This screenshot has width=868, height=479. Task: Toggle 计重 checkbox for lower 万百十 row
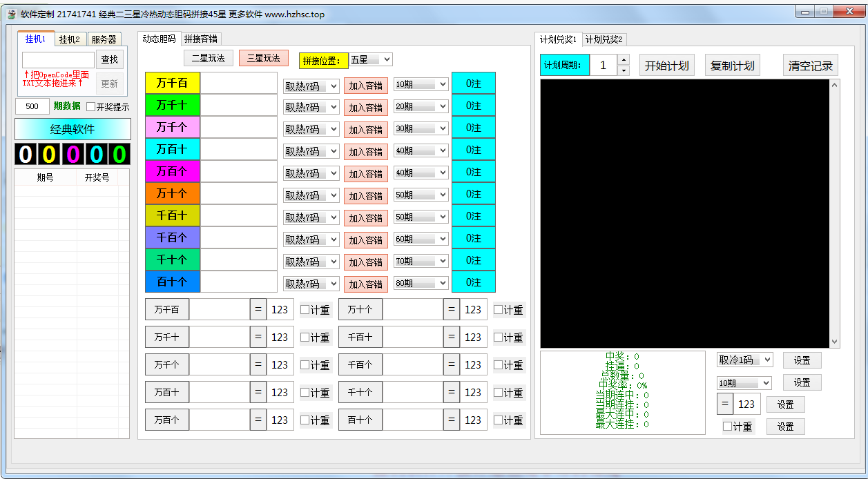tap(305, 393)
